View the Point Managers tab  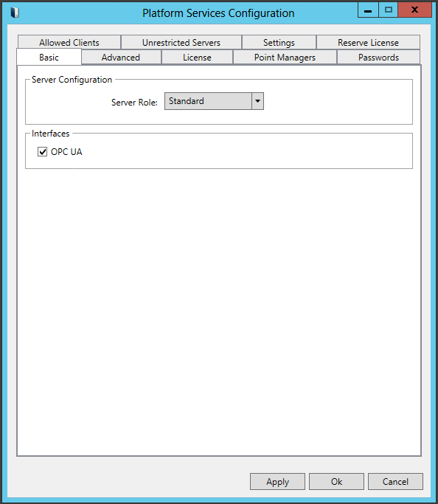tap(285, 58)
